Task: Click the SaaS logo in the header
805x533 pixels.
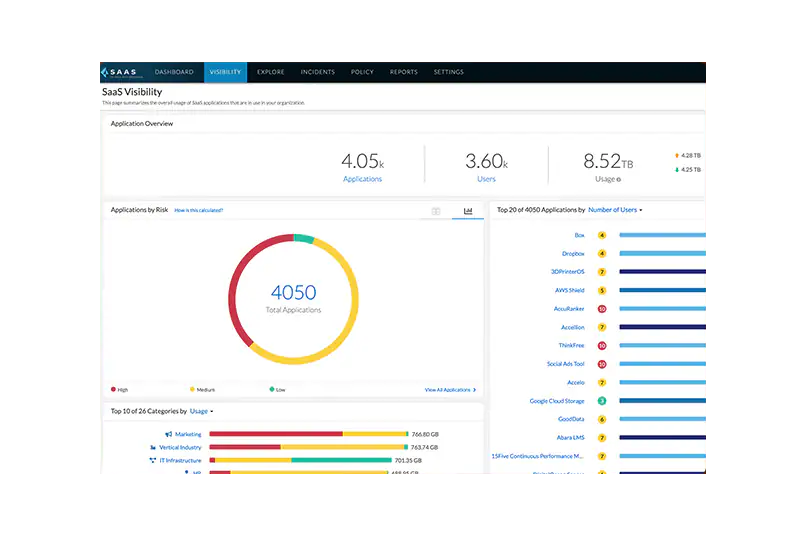Action: coord(122,72)
